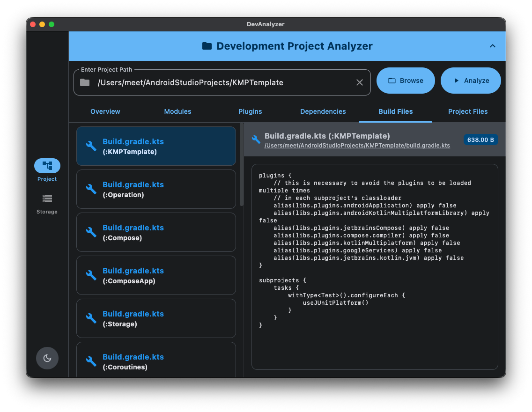Clear the project path with X icon

pos(360,82)
